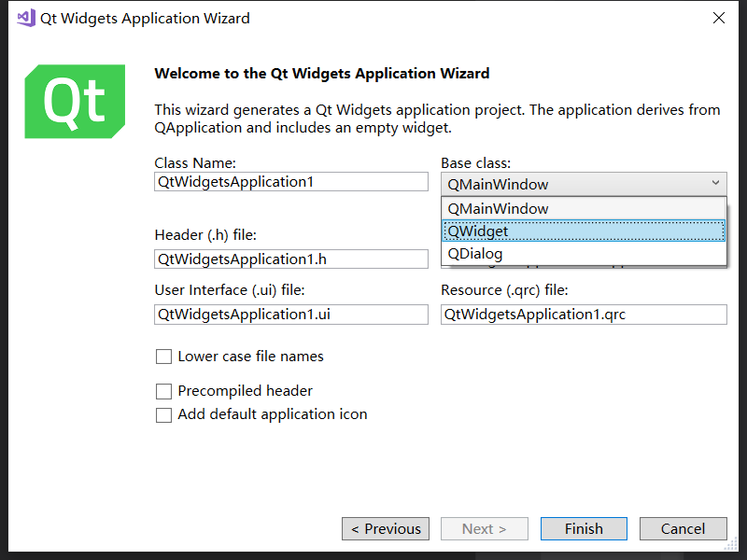Close the Qt Widgets Application Wizard
Screen dimensions: 747x560
point(719,18)
